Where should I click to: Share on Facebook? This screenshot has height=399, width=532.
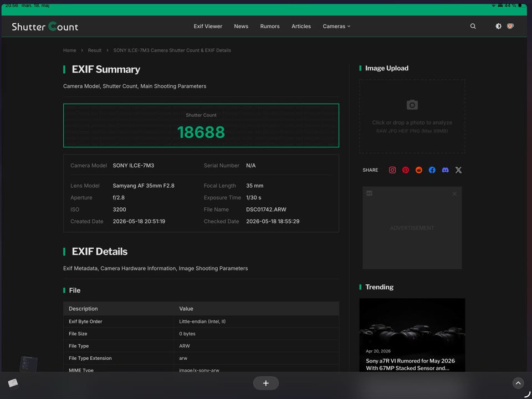point(432,170)
